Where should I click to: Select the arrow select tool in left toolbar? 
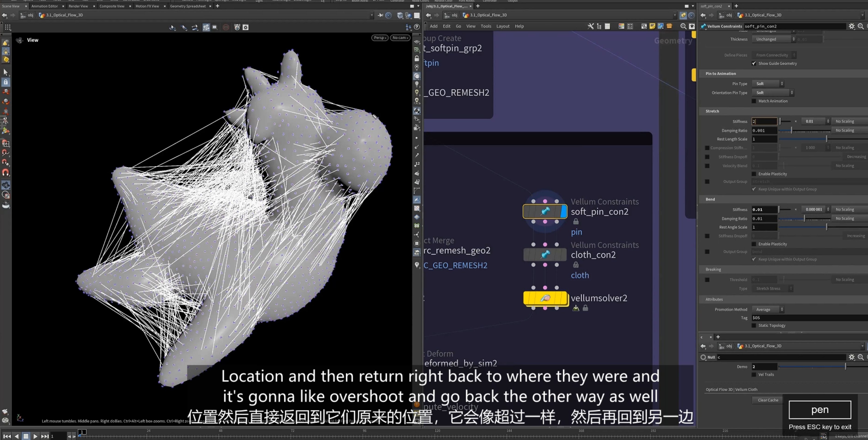pyautogui.click(x=6, y=72)
